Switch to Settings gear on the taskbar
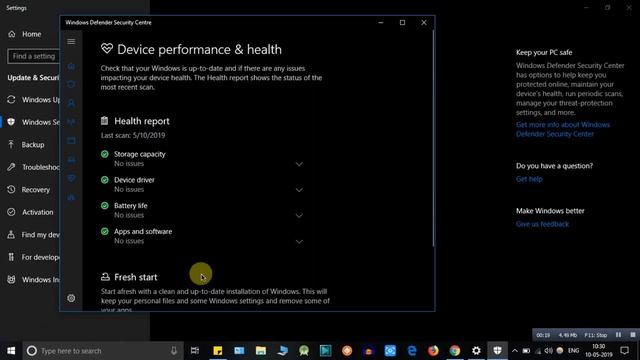The height and width of the screenshot is (360, 640). (x=476, y=351)
